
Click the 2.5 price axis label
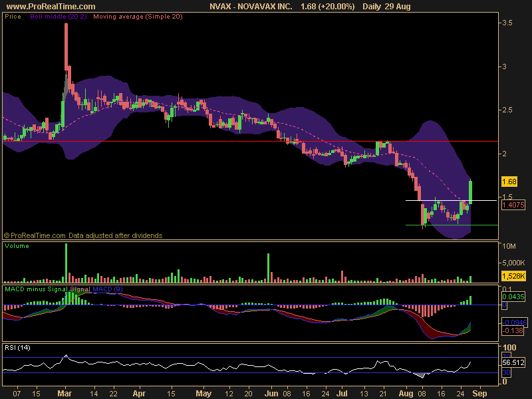point(507,110)
